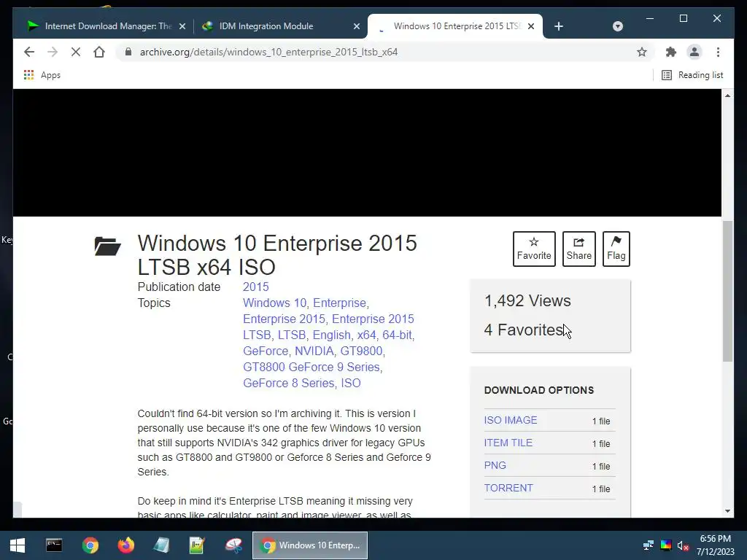Share this archive item
747x560 pixels.
tap(578, 249)
